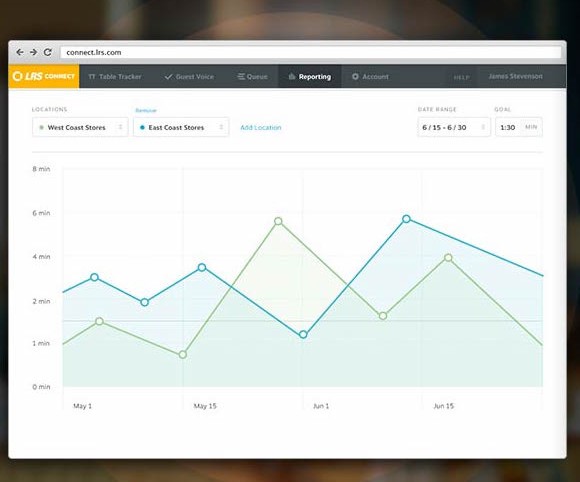Click the Table Tracker icon
The height and width of the screenshot is (482, 580).
(92, 77)
